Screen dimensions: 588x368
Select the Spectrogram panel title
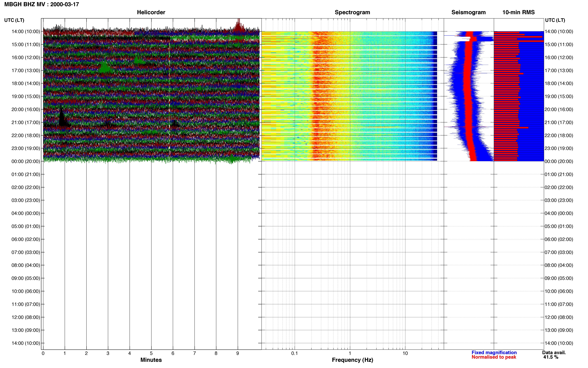tap(352, 12)
